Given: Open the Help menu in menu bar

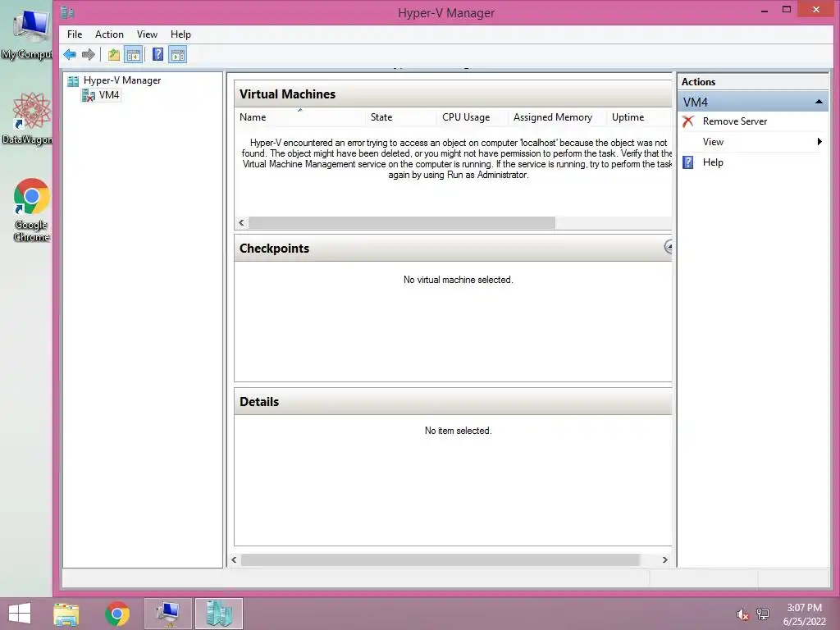Looking at the screenshot, I should pyautogui.click(x=180, y=34).
